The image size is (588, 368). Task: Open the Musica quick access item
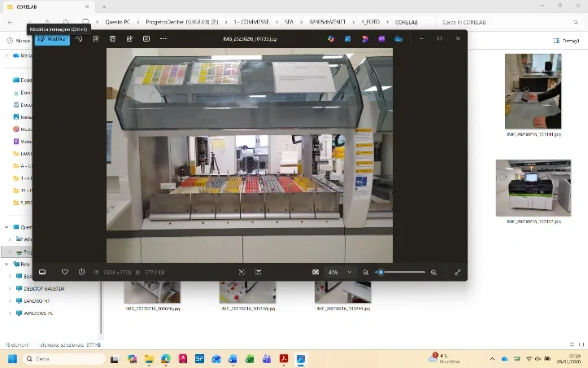click(x=22, y=129)
